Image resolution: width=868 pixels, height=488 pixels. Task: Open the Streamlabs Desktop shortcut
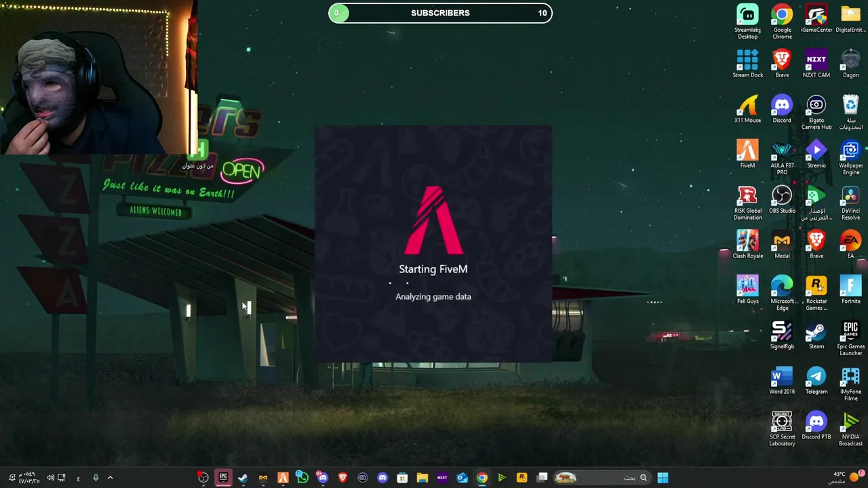747,21
